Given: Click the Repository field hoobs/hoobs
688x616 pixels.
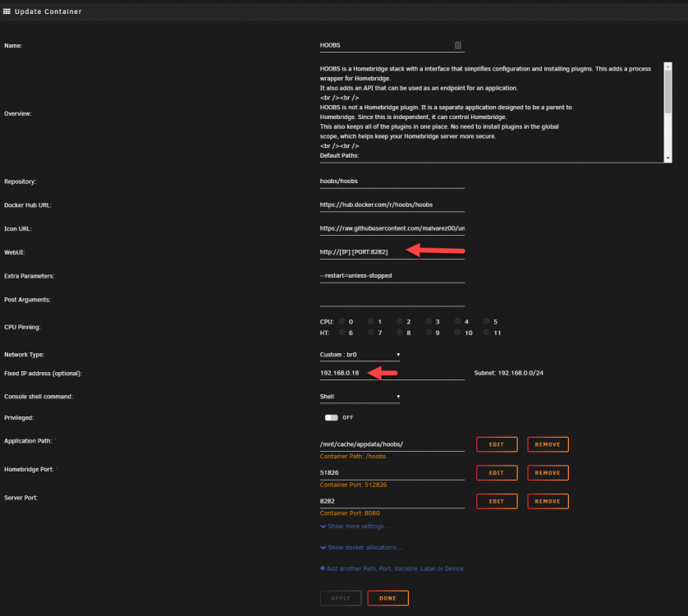Looking at the screenshot, I should (x=392, y=182).
